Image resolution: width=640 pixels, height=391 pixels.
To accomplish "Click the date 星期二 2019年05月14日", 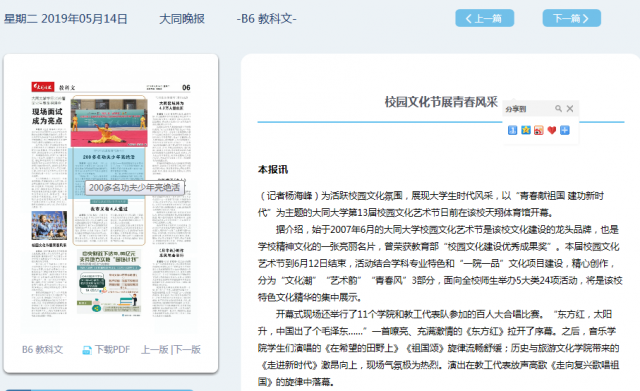I will 65,19.
